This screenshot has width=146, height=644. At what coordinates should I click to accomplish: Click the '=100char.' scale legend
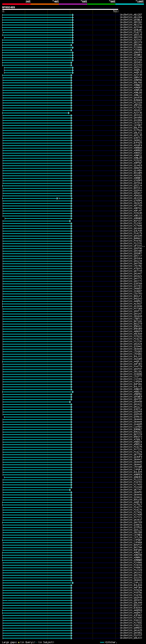[x=111, y=642]
